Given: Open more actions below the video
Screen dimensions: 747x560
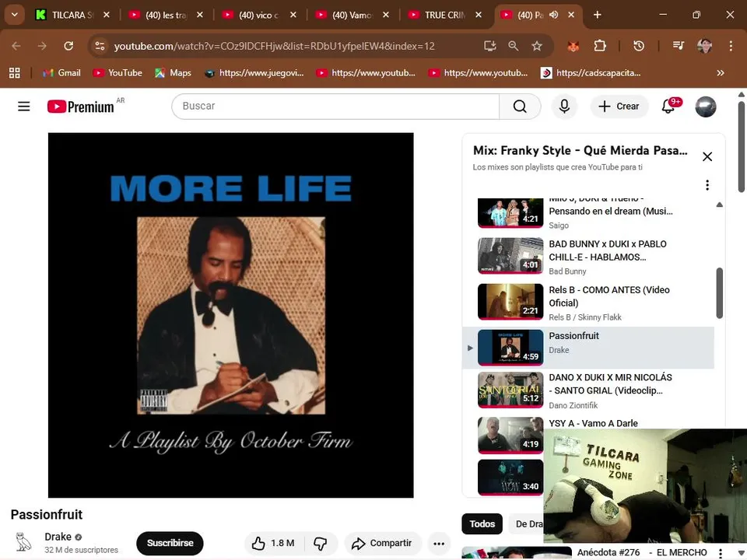Looking at the screenshot, I should pyautogui.click(x=439, y=543).
